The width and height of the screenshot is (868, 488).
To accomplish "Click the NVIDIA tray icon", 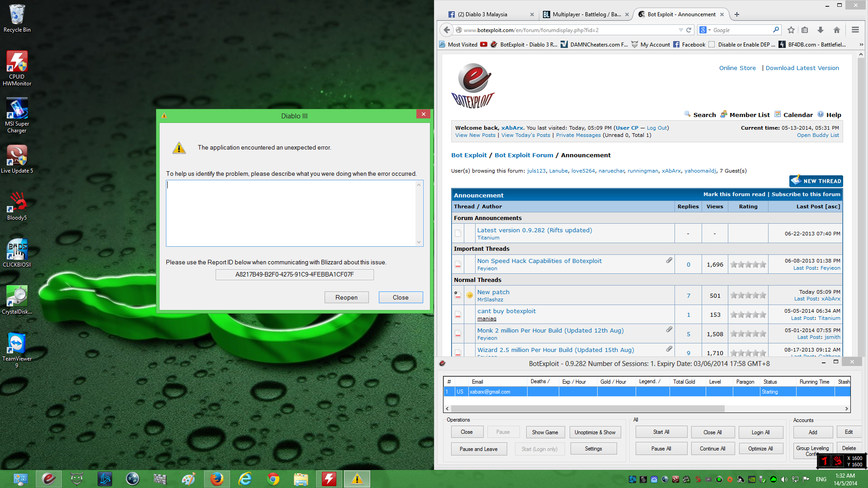I will (x=752, y=479).
